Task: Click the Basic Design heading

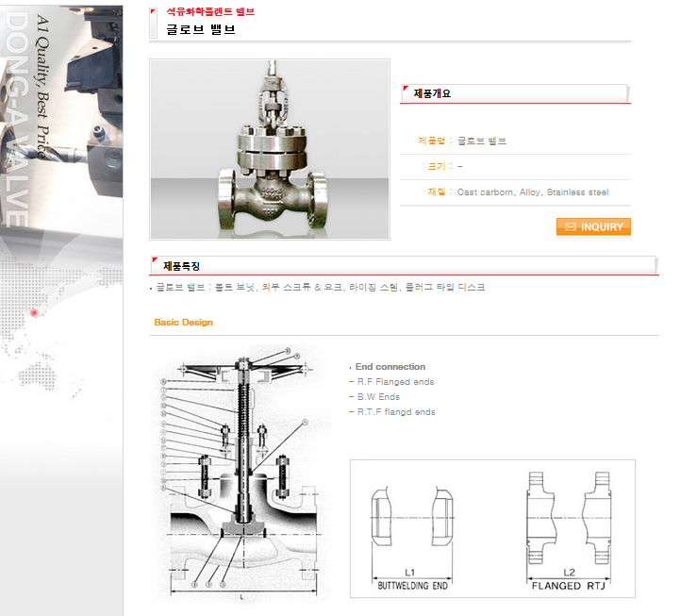Action: 184,323
